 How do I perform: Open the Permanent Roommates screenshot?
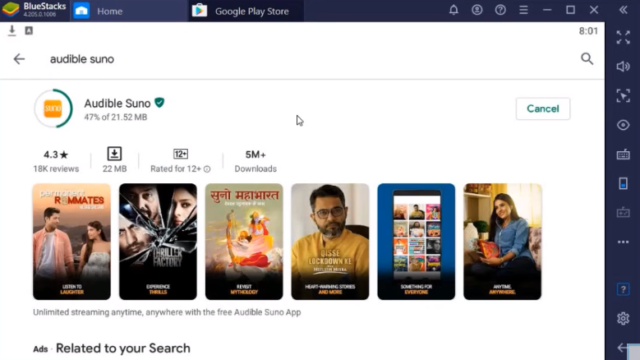(72, 242)
